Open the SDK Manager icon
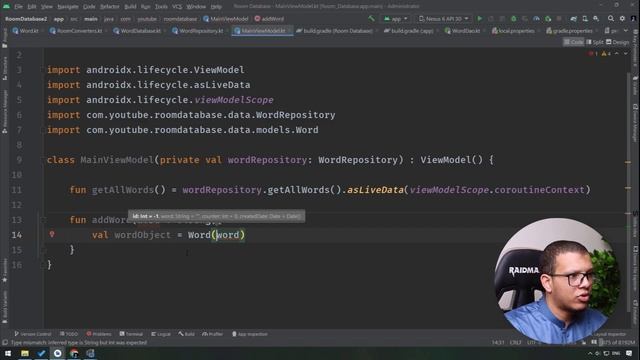Viewport: 640px width, 360px height. 596,19
